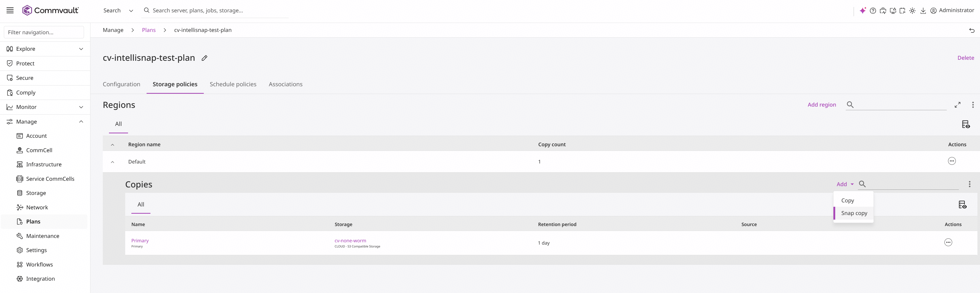980x293 pixels.
Task: Search icon in the Regions section
Action: (850, 105)
